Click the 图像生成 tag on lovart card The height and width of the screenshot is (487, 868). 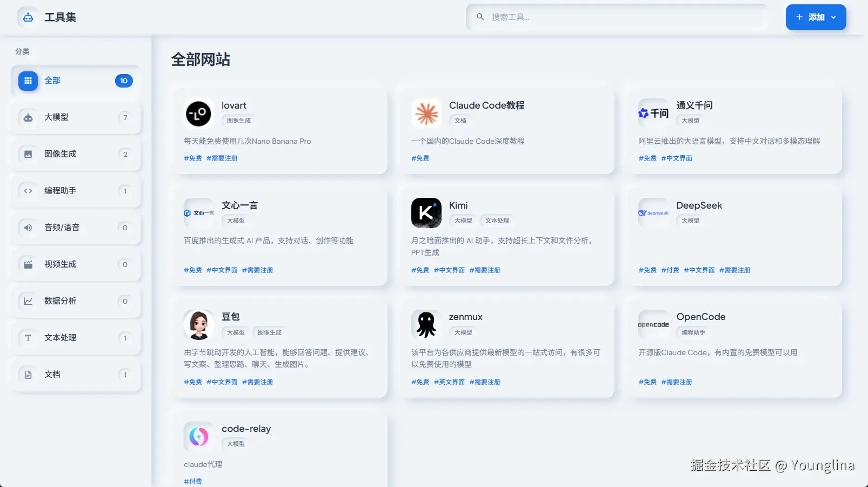pos(239,121)
